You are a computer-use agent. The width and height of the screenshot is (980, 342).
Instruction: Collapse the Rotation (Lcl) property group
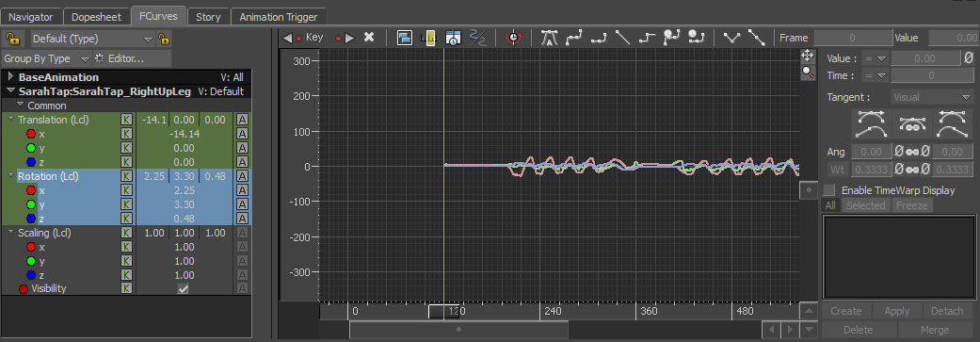10,176
